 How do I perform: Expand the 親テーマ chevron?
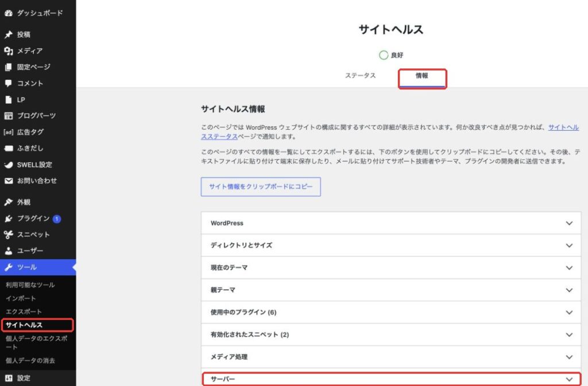569,290
